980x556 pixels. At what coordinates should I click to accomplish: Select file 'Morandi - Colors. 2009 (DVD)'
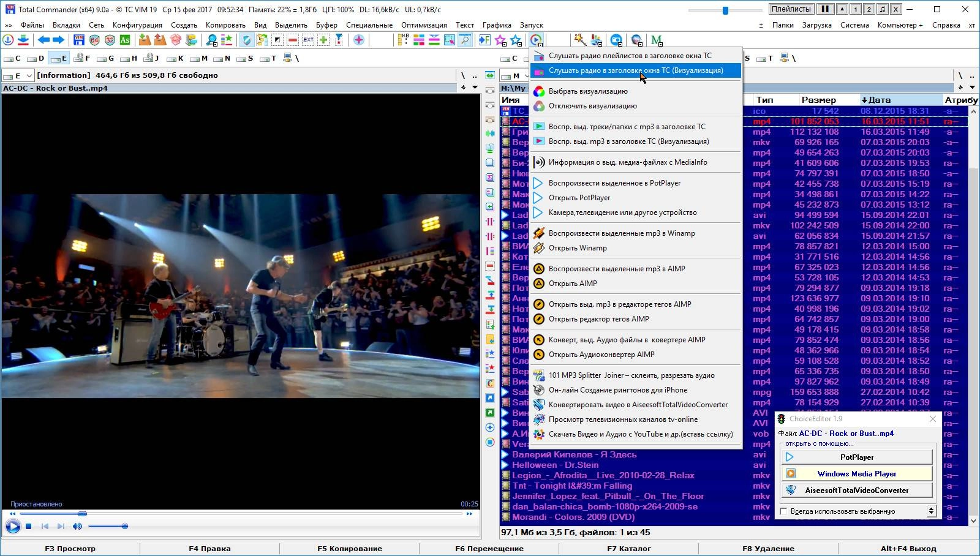573,517
